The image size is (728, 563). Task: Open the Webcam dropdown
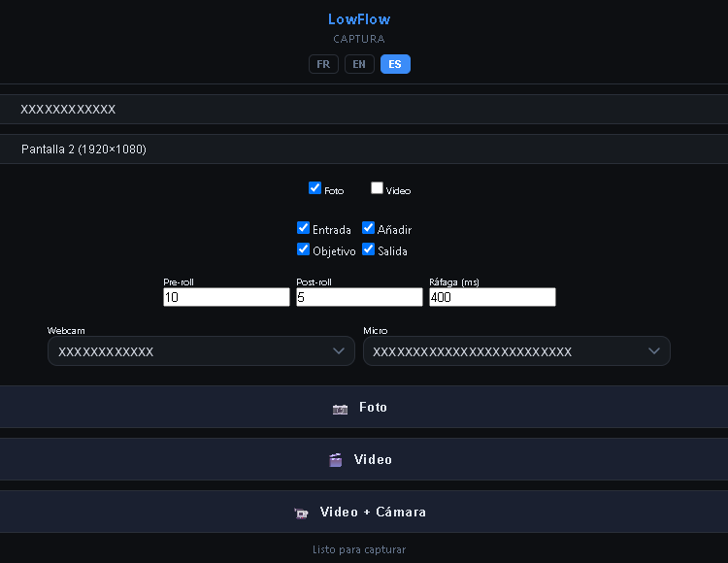(x=201, y=350)
